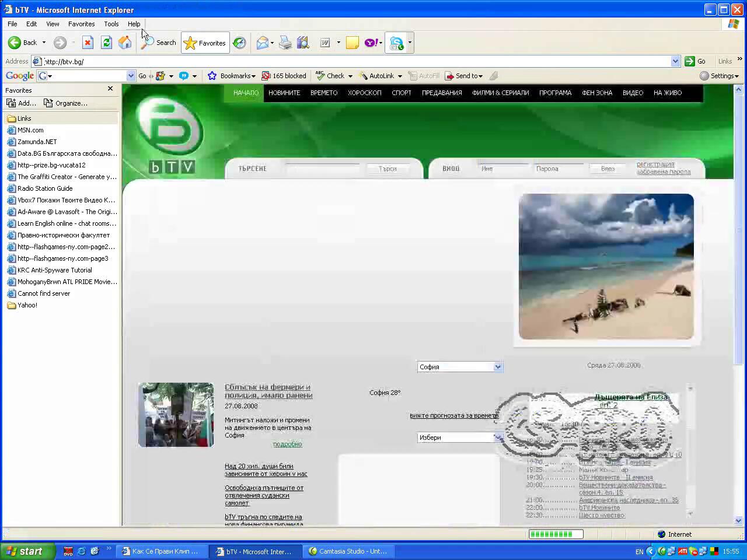The width and height of the screenshot is (747, 560).
Task: Go to НОВИНИТЕ section in site navigation
Action: point(284,93)
